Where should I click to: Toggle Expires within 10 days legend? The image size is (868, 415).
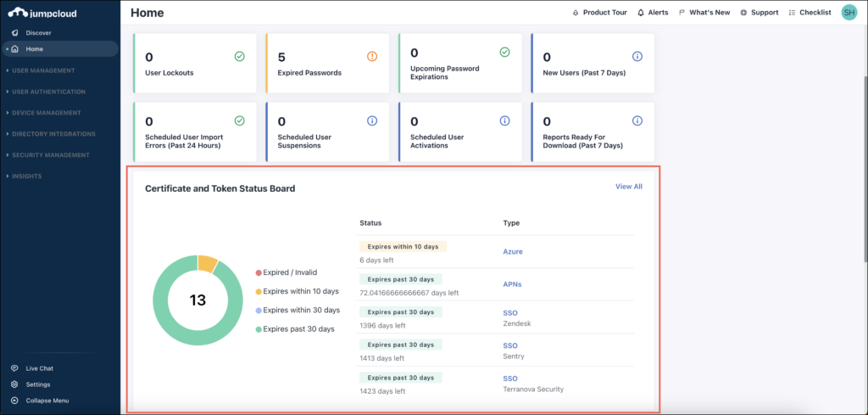[x=297, y=291]
